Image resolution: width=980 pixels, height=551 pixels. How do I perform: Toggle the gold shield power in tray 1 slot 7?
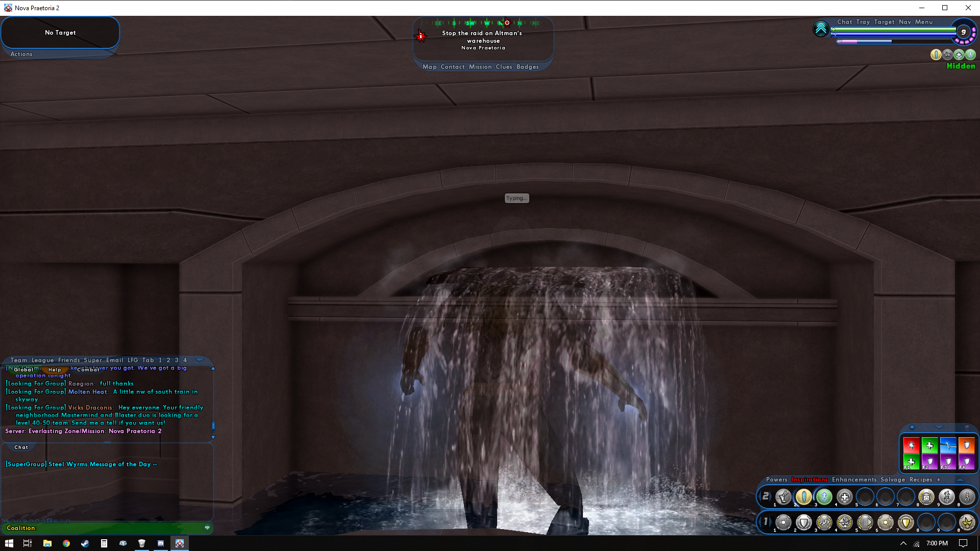pos(906,522)
